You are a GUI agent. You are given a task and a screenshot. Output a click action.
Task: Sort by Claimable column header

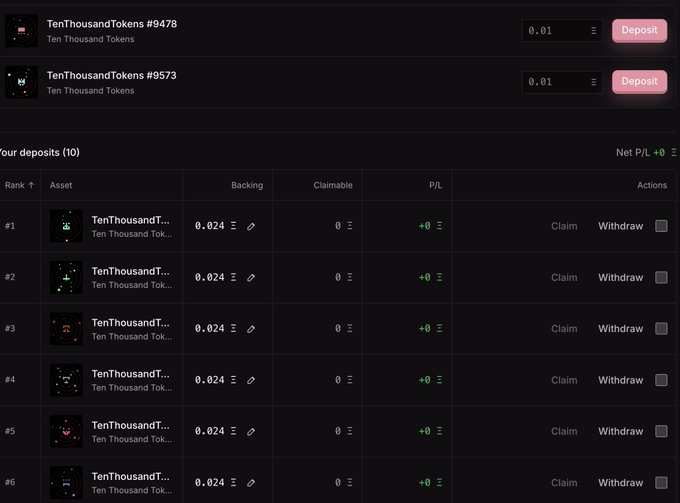333,185
